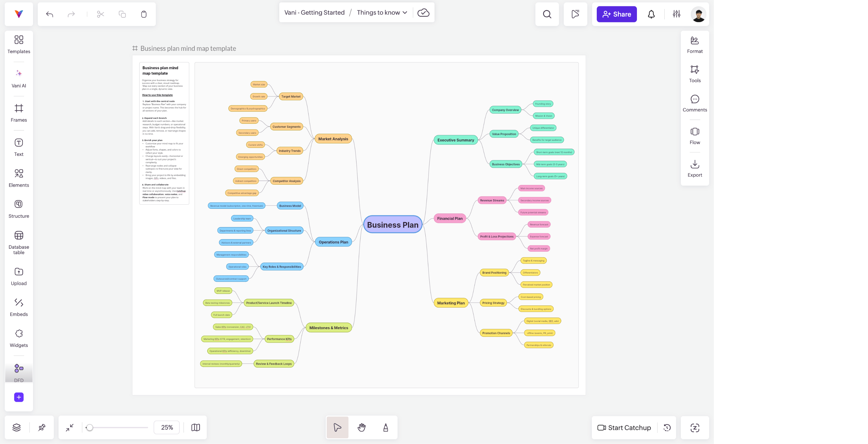Adjust the zoom slider handle
The width and height of the screenshot is (868, 444).
89,427
